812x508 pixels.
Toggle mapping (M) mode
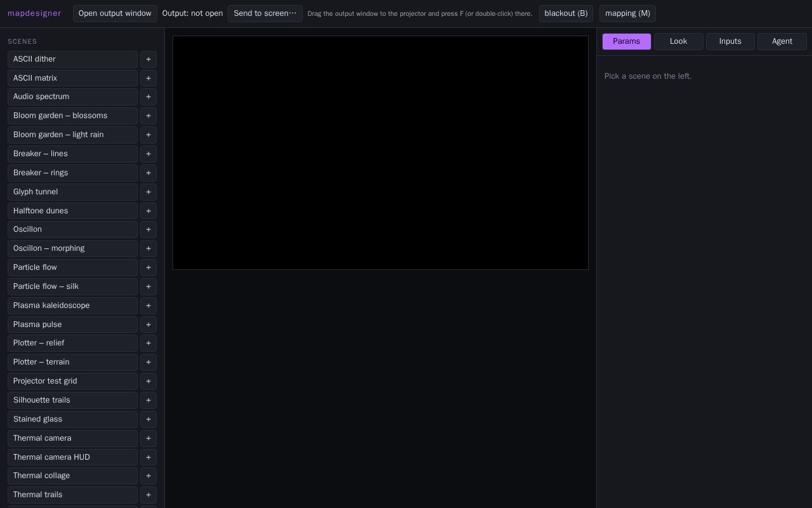(627, 13)
